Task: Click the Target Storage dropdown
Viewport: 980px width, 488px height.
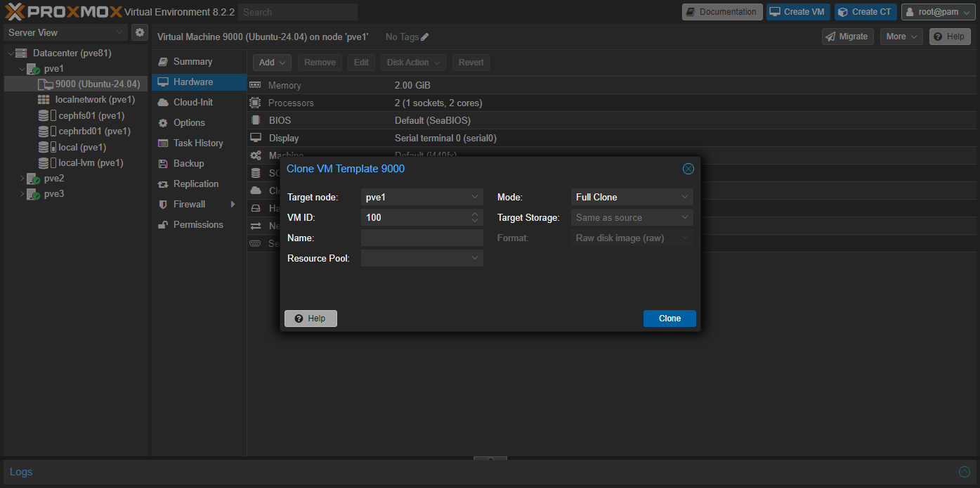Action: tap(632, 217)
